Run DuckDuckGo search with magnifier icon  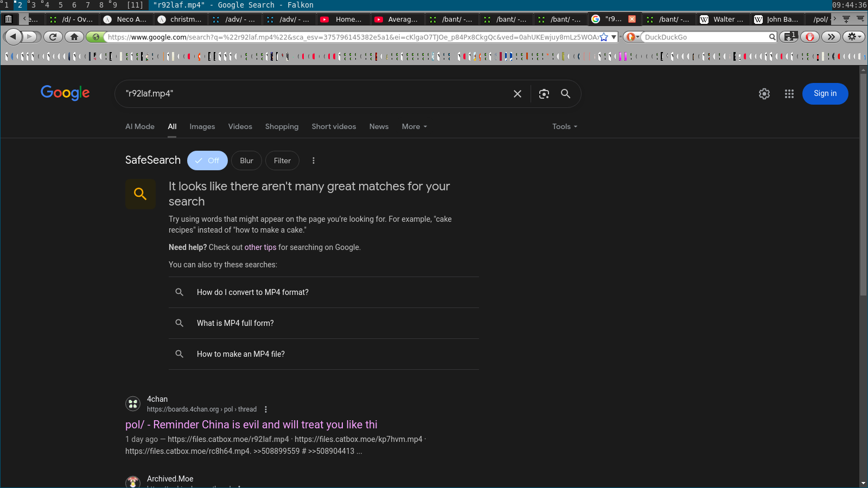click(x=773, y=37)
